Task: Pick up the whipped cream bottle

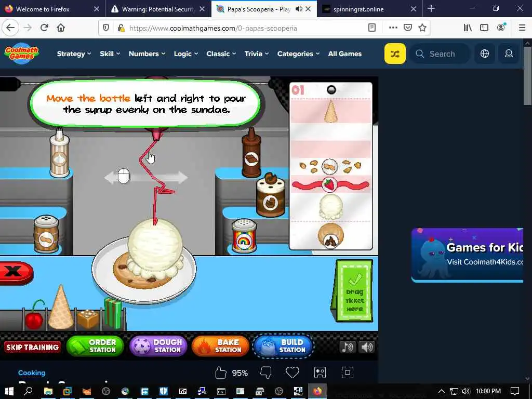Action: 59,153
